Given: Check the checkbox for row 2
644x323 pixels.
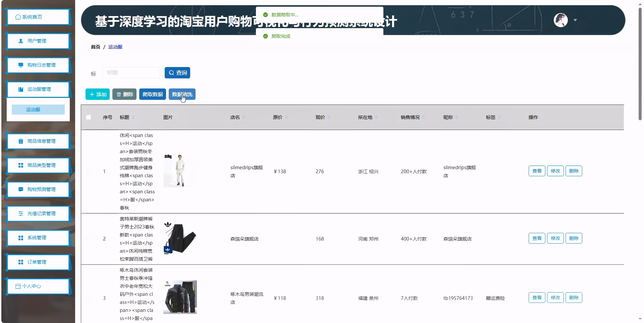Looking at the screenshot, I should 89,239.
